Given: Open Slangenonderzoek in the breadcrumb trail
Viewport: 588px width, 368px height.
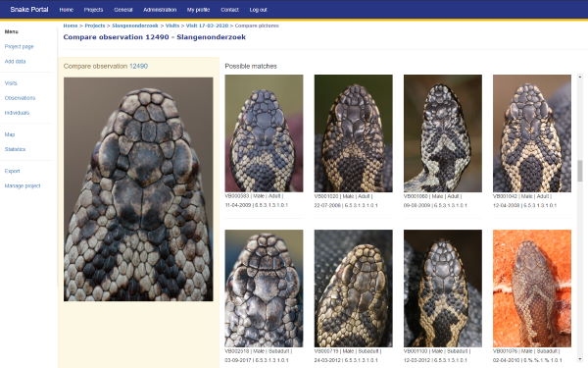Looking at the screenshot, I should [x=135, y=26].
